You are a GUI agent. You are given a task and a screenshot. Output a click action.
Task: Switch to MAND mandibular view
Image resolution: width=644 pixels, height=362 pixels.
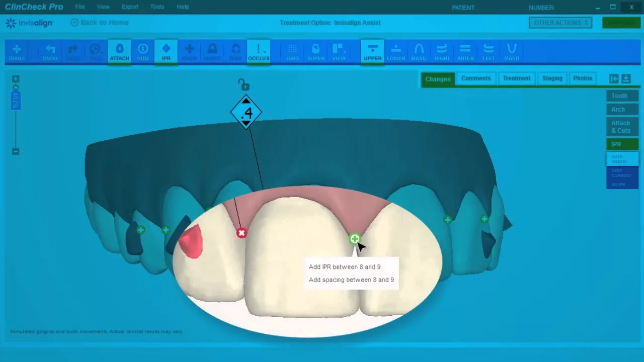tap(512, 52)
